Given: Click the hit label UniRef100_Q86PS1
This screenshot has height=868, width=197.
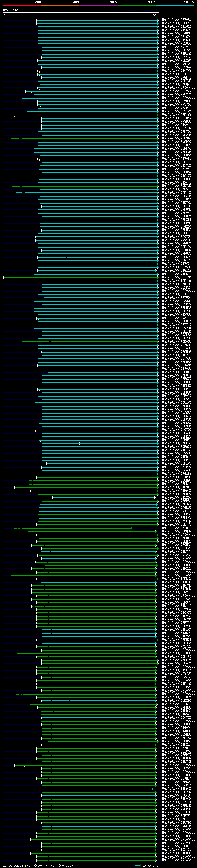Looking at the screenshot, I should [x=177, y=501].
